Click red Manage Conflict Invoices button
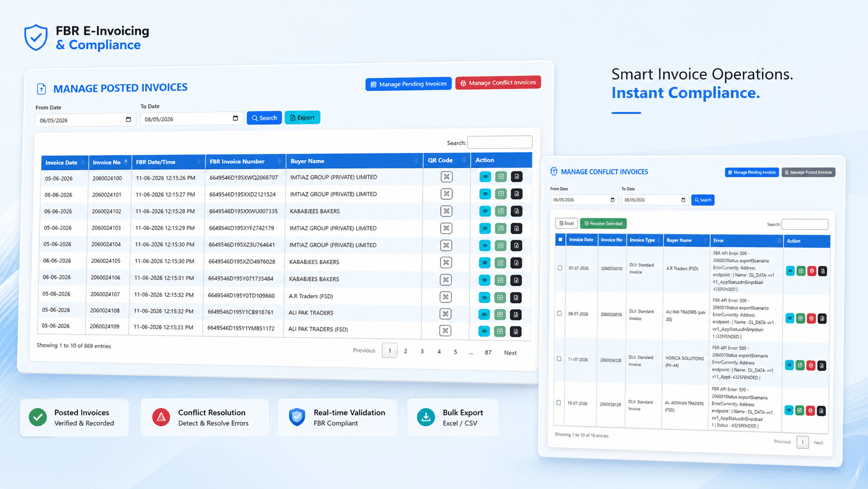Viewport: 868px width, 489px height. [498, 83]
